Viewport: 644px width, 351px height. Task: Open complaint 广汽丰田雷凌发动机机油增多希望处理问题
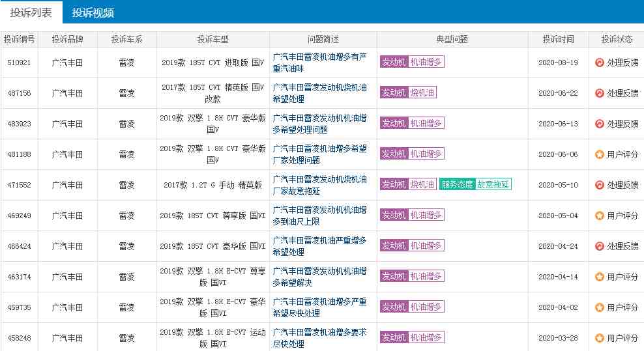319,124
